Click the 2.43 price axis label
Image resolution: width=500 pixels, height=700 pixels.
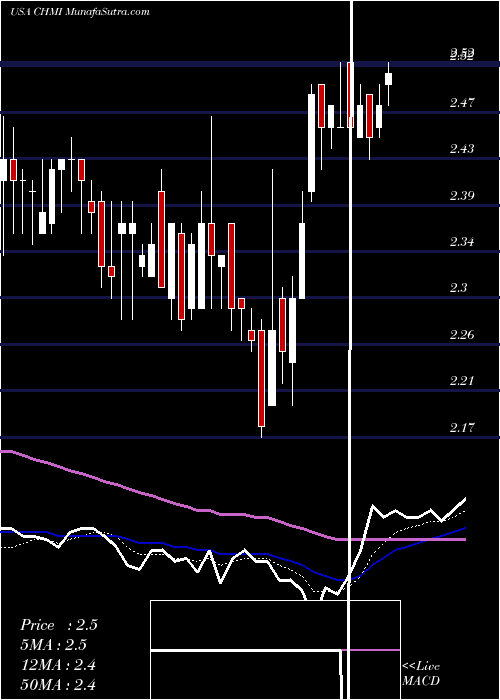pyautogui.click(x=462, y=149)
